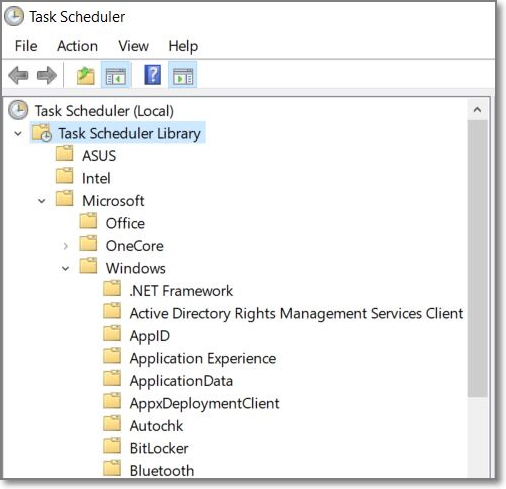506x489 pixels.
Task: Click the Up One Level folder icon
Action: (86, 75)
